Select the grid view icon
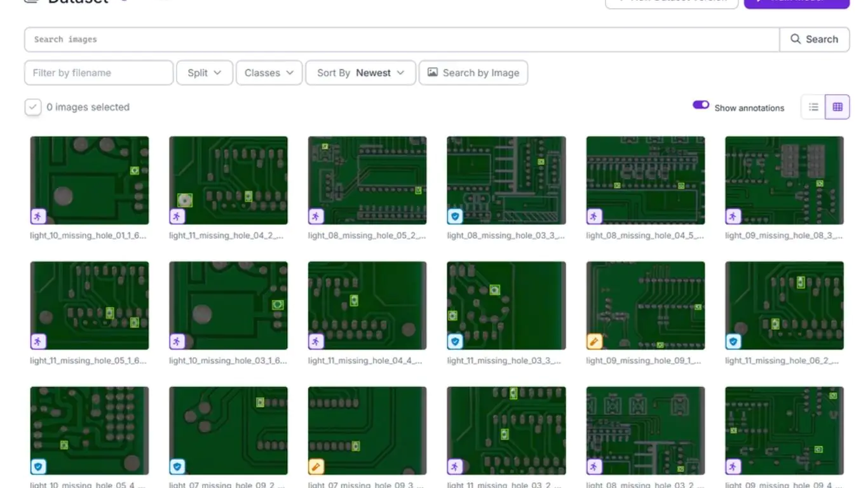Viewport: 868px width, 488px height. 837,107
